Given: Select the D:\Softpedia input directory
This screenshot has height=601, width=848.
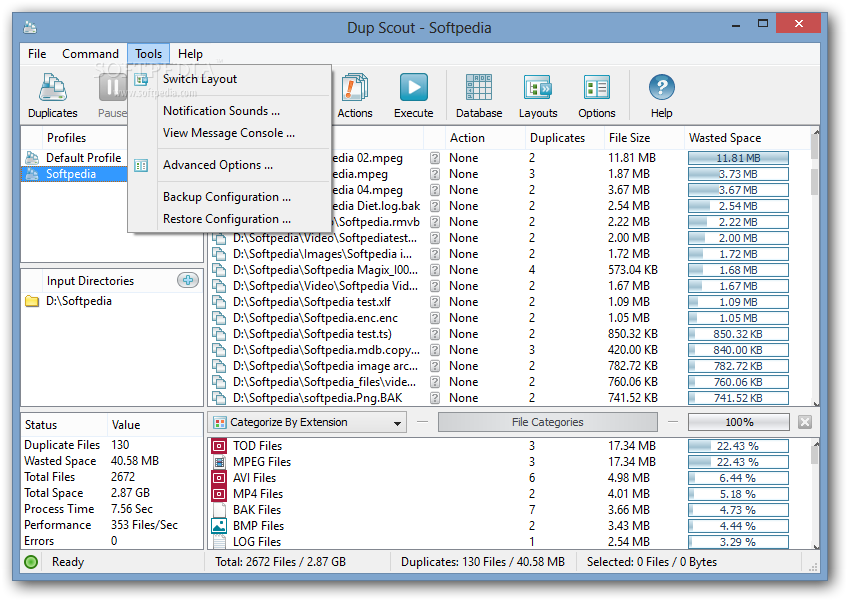Looking at the screenshot, I should (x=112, y=301).
